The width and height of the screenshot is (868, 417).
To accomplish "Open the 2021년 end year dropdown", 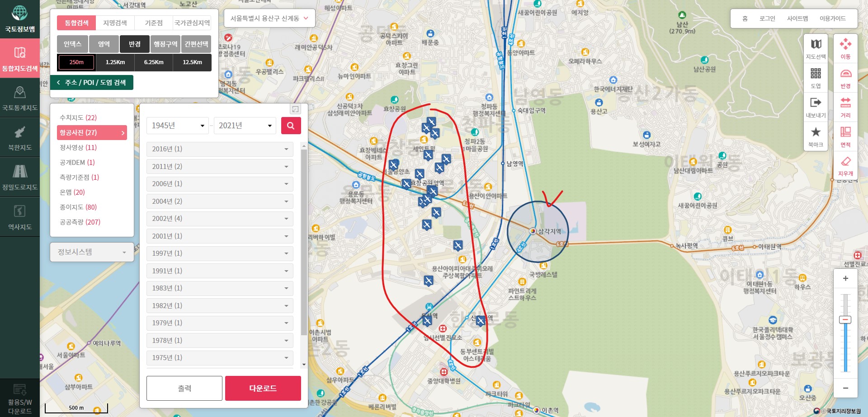I will pyautogui.click(x=245, y=126).
